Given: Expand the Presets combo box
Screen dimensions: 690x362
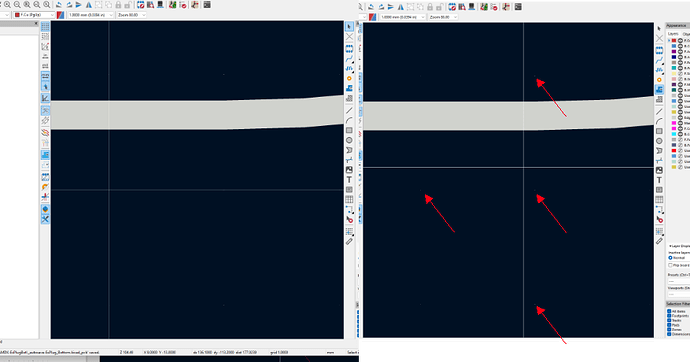Looking at the screenshot, I should [x=679, y=281].
